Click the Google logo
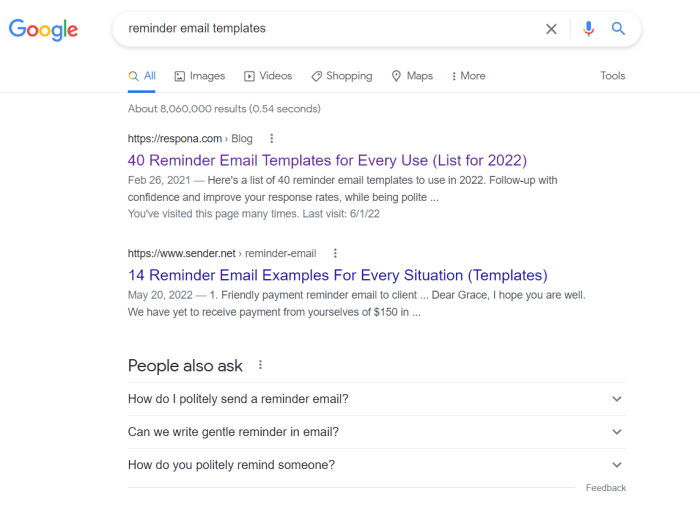 (x=43, y=29)
